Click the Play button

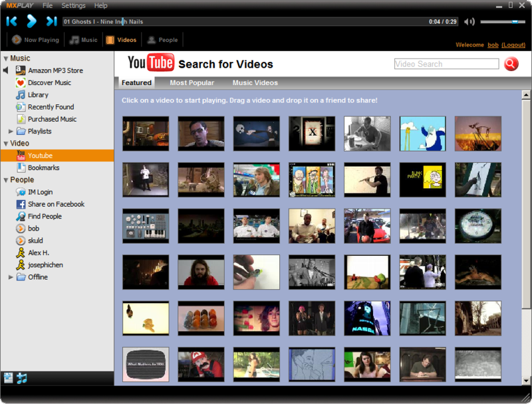[x=31, y=21]
